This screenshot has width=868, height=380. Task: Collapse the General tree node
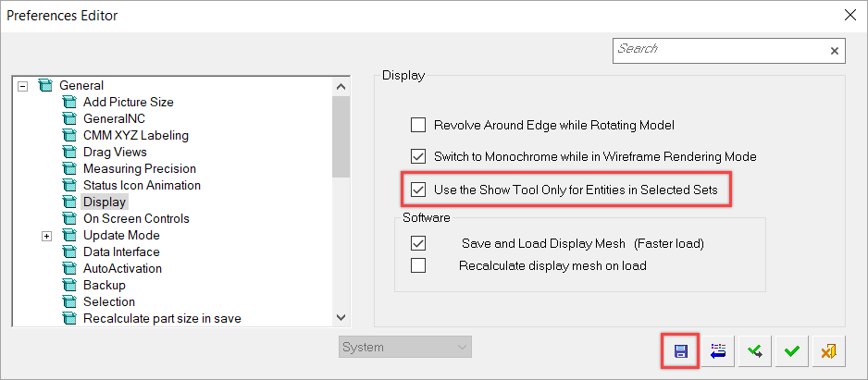22,86
